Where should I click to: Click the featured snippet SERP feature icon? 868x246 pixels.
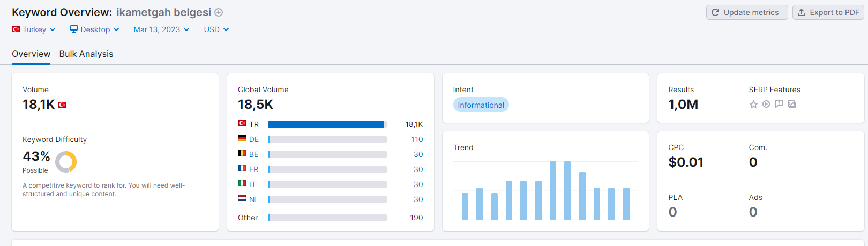click(779, 105)
